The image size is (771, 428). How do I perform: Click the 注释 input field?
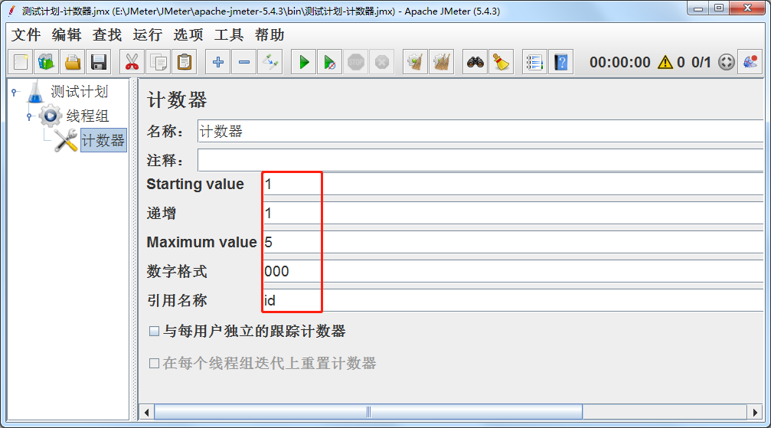pyautogui.click(x=480, y=160)
